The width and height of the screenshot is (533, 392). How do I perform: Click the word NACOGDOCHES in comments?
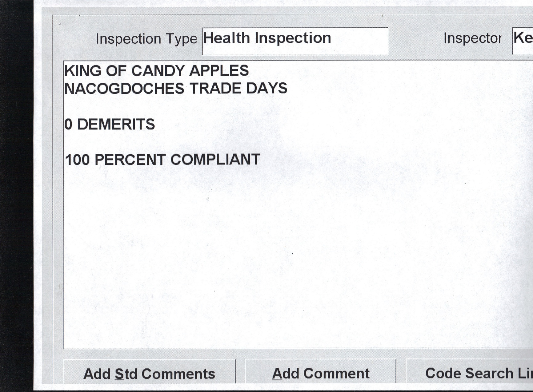click(124, 89)
